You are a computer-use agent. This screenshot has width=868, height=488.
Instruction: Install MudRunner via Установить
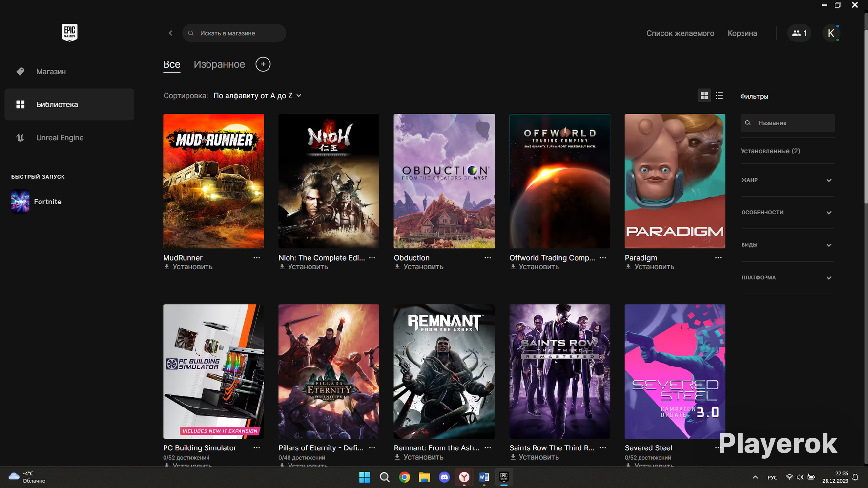pos(188,267)
